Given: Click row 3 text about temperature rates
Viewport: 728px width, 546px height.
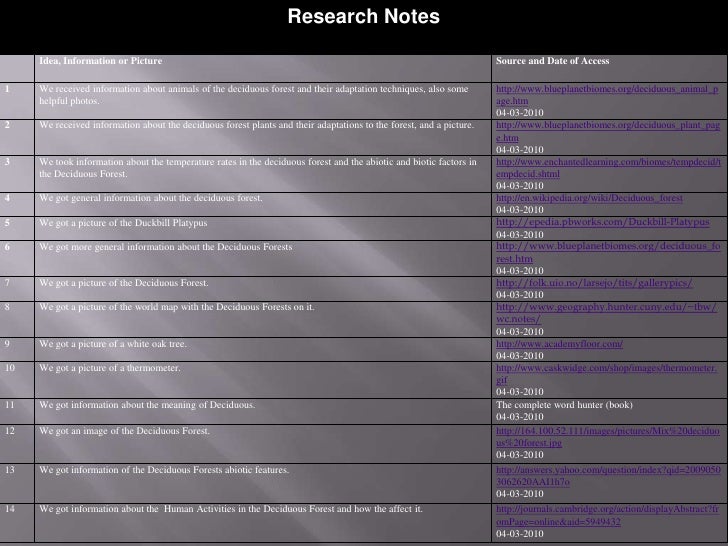Looking at the screenshot, I should point(258,168).
